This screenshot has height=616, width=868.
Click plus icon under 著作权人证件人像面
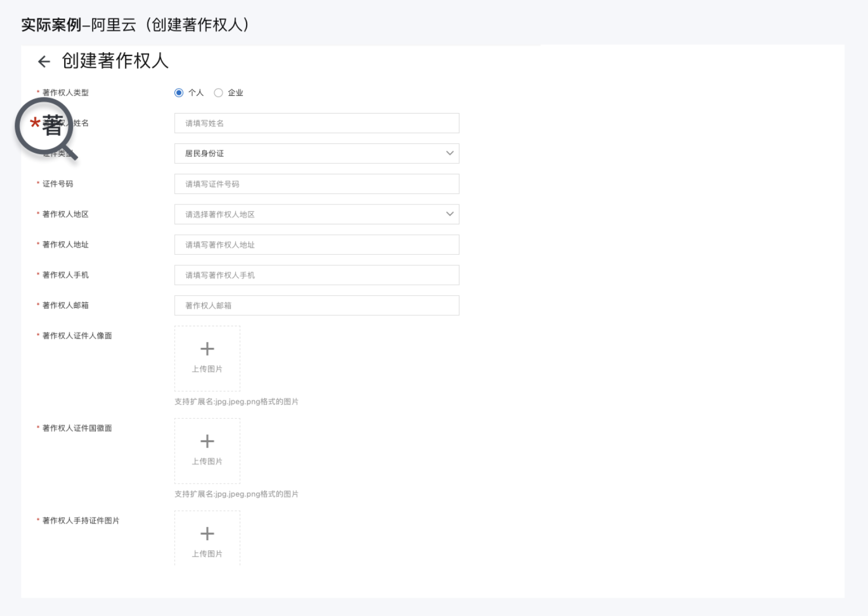tap(207, 349)
